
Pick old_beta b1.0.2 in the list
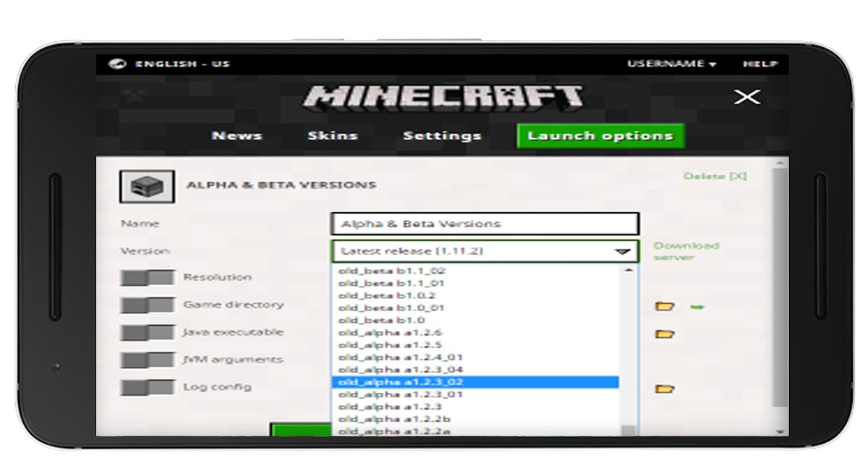pos(387,295)
